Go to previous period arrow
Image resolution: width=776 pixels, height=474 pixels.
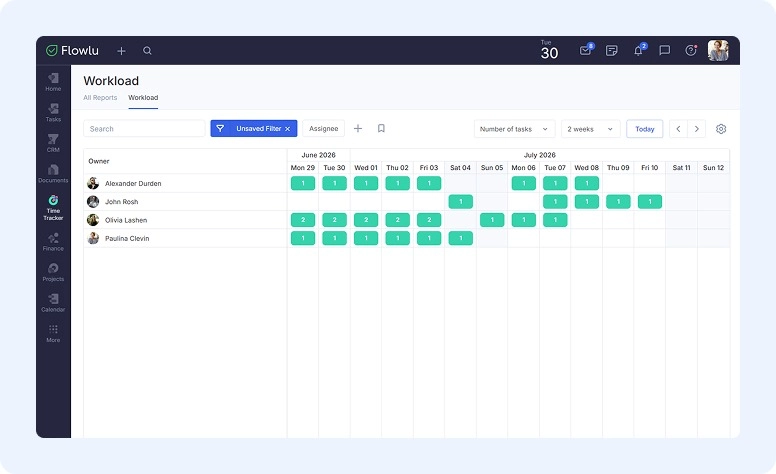coord(678,129)
